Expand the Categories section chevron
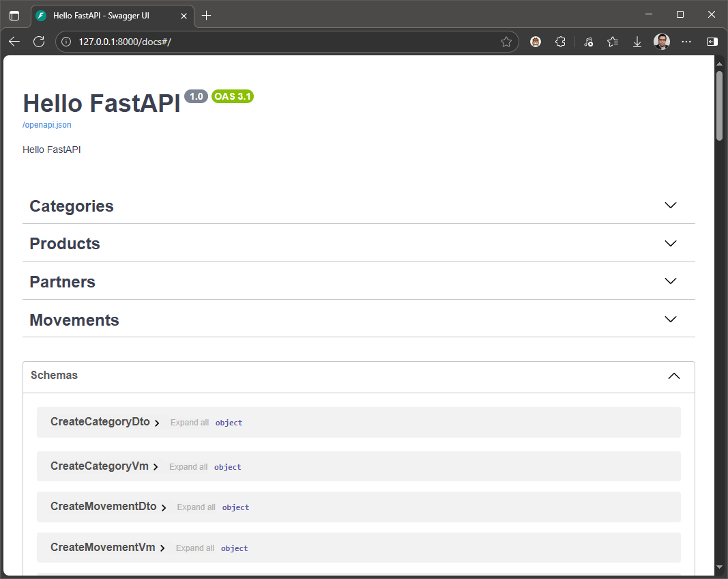The height and width of the screenshot is (579, 728). pos(671,205)
